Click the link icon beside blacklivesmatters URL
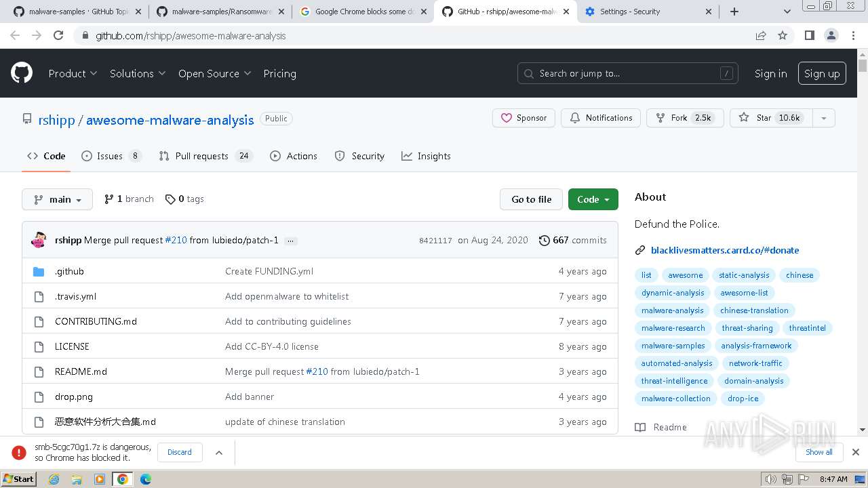 coord(640,250)
